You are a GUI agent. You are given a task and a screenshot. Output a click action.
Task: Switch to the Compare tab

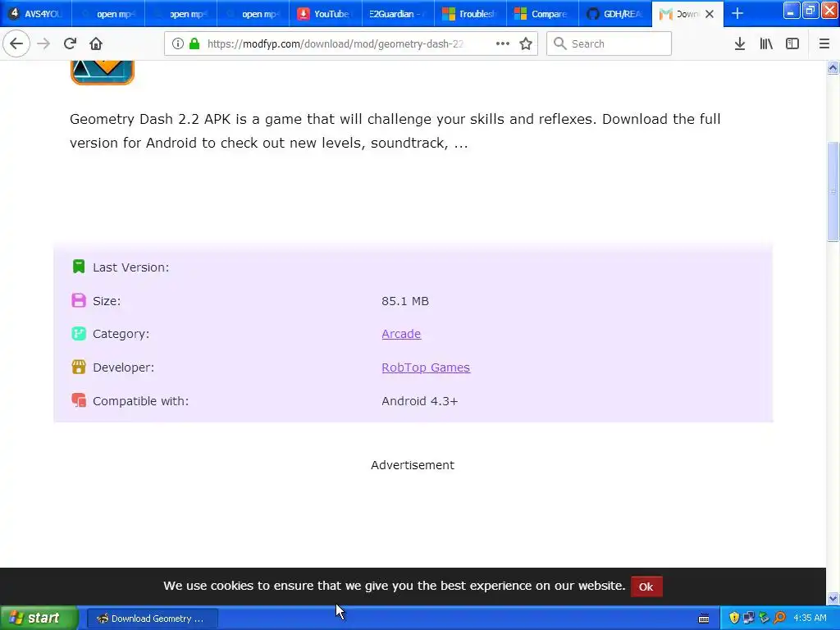coord(543,14)
